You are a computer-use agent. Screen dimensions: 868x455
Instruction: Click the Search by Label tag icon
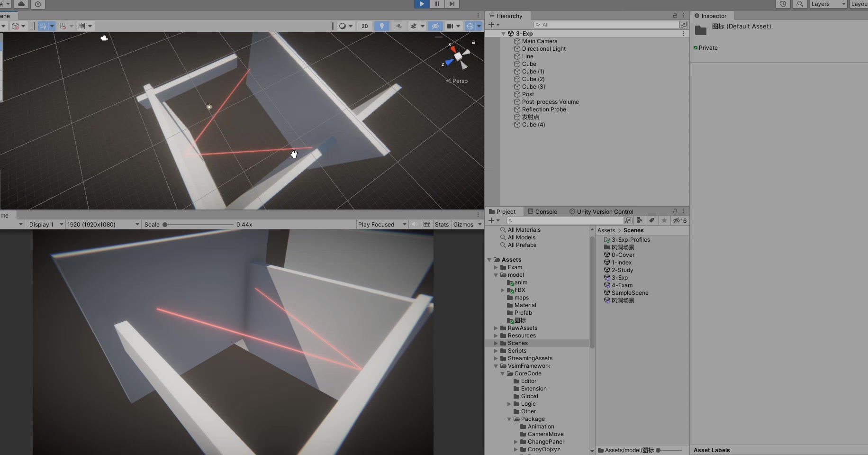pyautogui.click(x=652, y=220)
